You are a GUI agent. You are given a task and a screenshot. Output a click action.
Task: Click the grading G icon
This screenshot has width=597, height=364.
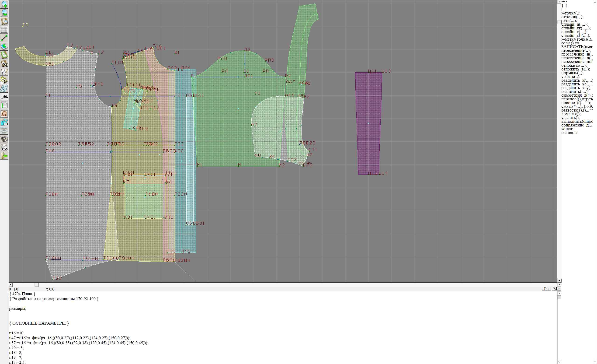(x=4, y=80)
